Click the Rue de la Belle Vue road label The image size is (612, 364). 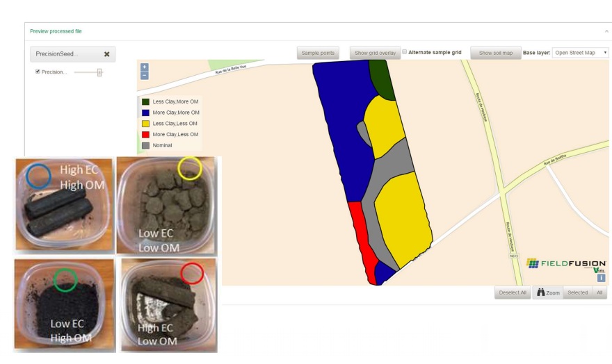231,69
